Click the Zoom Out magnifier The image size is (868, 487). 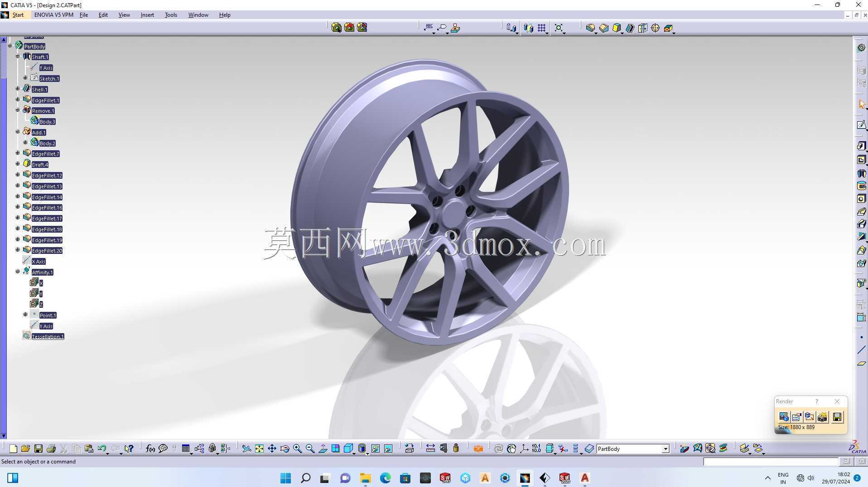[x=310, y=449]
